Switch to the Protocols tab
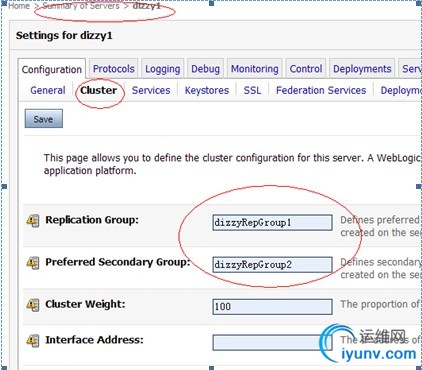 [114, 69]
